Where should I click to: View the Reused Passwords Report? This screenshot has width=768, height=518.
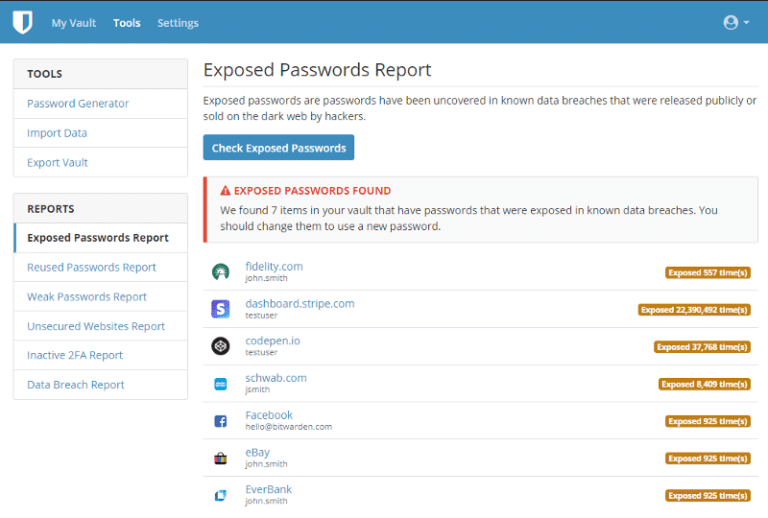point(92,267)
